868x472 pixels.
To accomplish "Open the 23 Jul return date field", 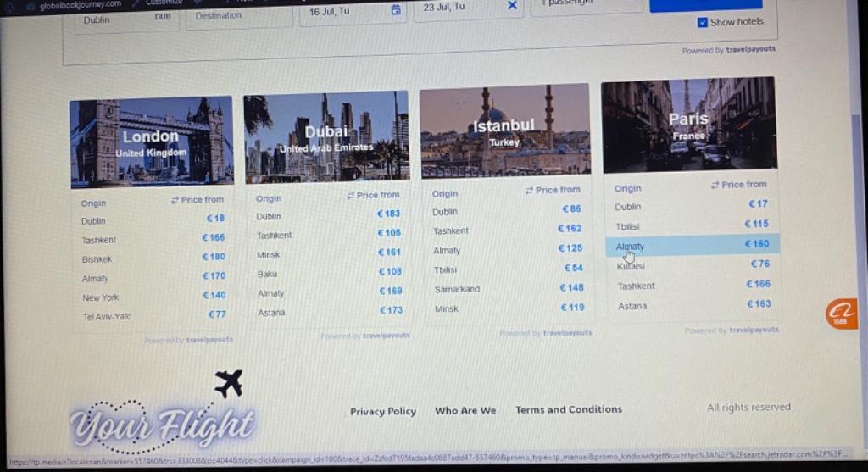I will 468,8.
